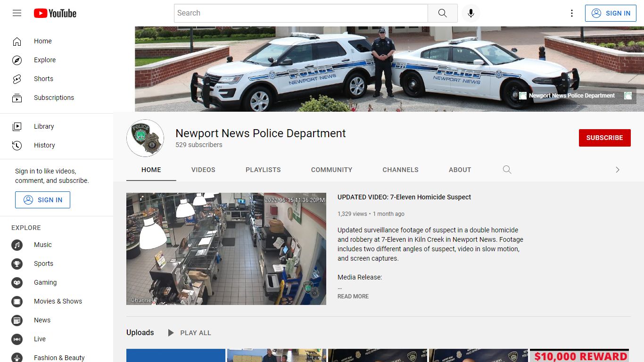This screenshot has height=362, width=644.
Task: Click the News category icon
Action: 17,320
